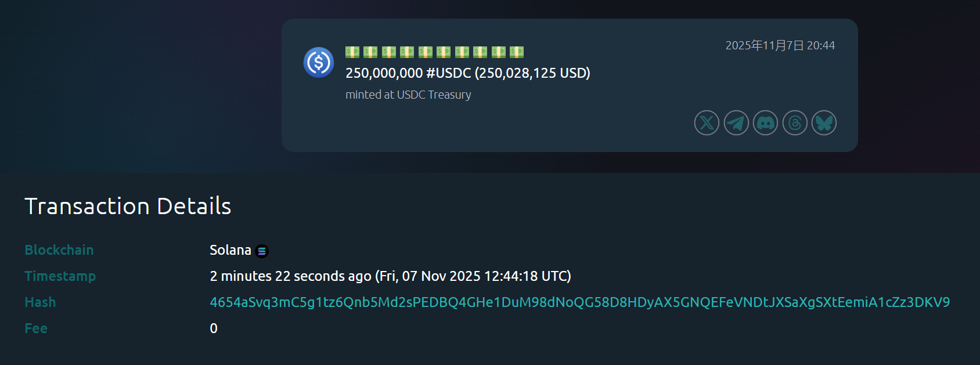Share the alert via Telegram icon
This screenshot has width=980, height=365.
coord(736,123)
